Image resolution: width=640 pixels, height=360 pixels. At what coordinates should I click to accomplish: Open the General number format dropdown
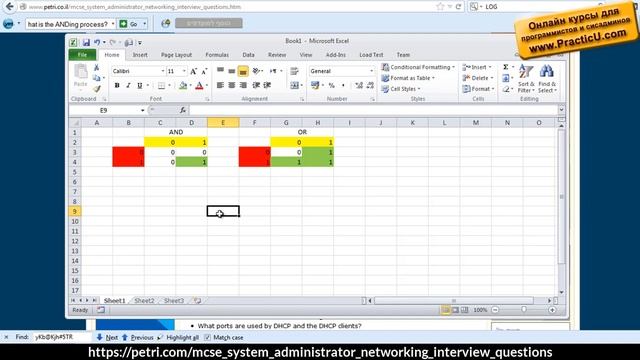[x=371, y=71]
